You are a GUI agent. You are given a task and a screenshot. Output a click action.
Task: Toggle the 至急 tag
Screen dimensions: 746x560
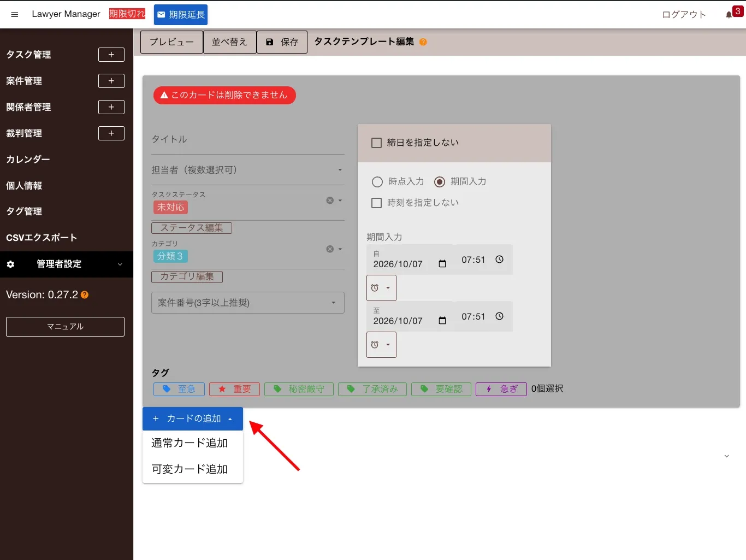tap(179, 389)
